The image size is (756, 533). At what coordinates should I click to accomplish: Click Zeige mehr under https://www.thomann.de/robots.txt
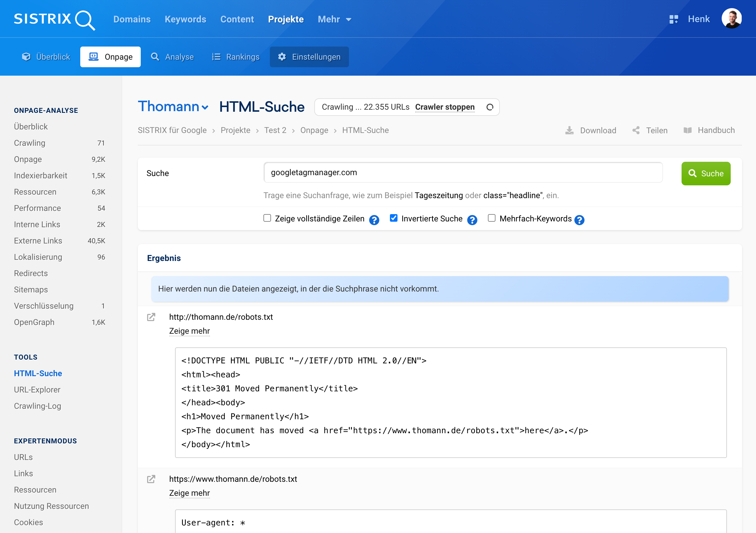[189, 493]
